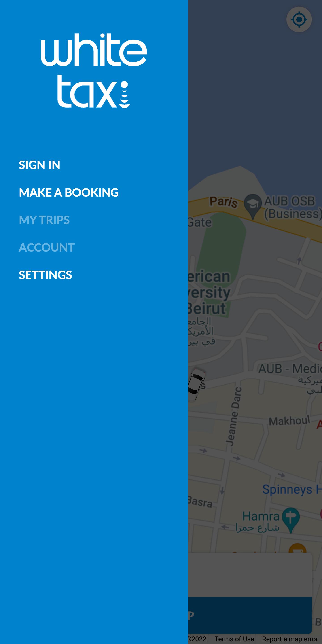The height and width of the screenshot is (644, 322).
Task: Open MY TRIPS in side menu
Action: [x=44, y=220]
